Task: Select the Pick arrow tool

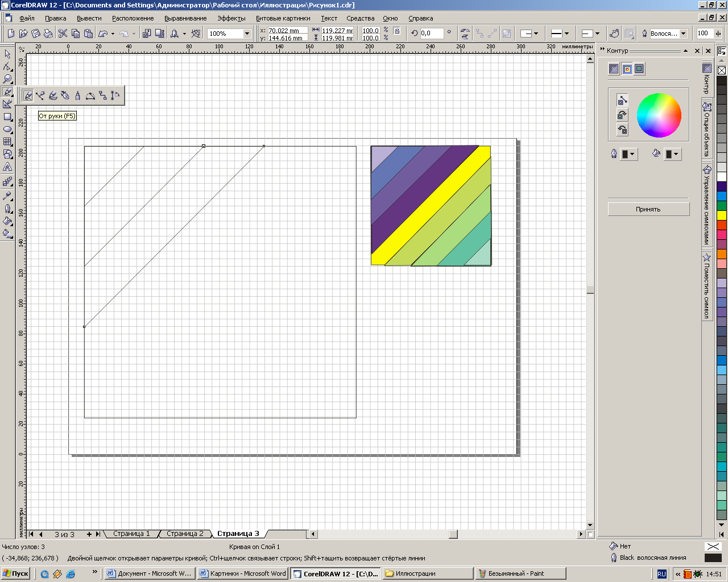Action: 7,54
